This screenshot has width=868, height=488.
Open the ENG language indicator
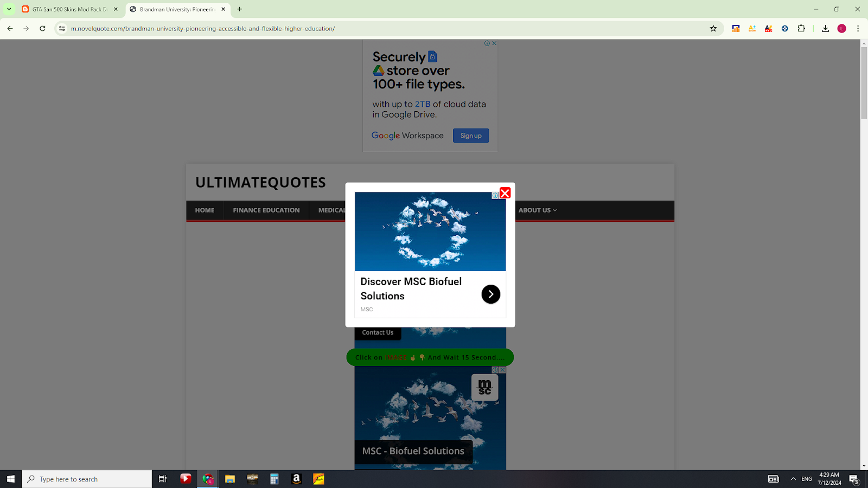coord(807,479)
